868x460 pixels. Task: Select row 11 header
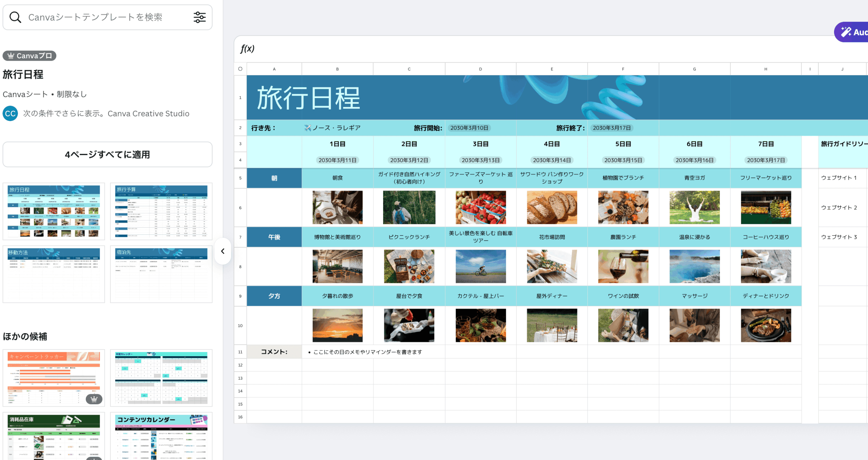(x=240, y=352)
